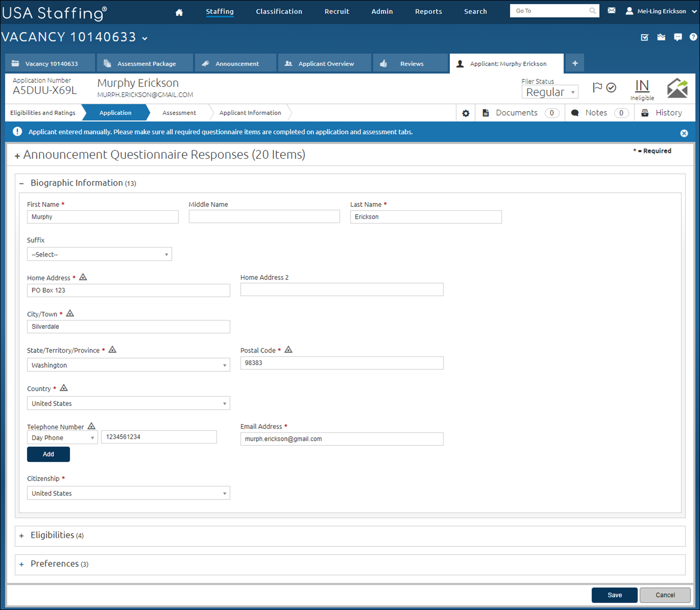Screen dimensions: 700x610
Task: Click the send notification envelope icon
Action: point(677,88)
